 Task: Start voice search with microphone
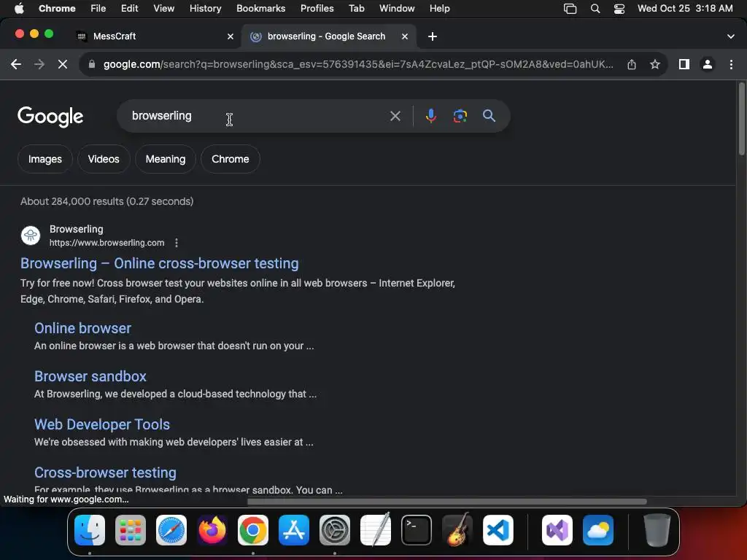pos(430,116)
